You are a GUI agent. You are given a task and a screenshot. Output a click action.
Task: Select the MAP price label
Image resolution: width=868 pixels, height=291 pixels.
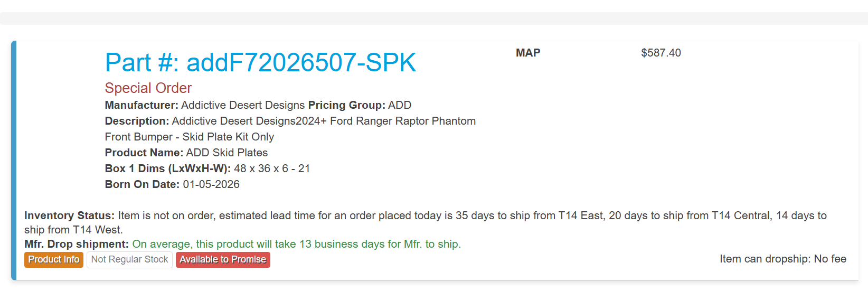click(x=528, y=53)
